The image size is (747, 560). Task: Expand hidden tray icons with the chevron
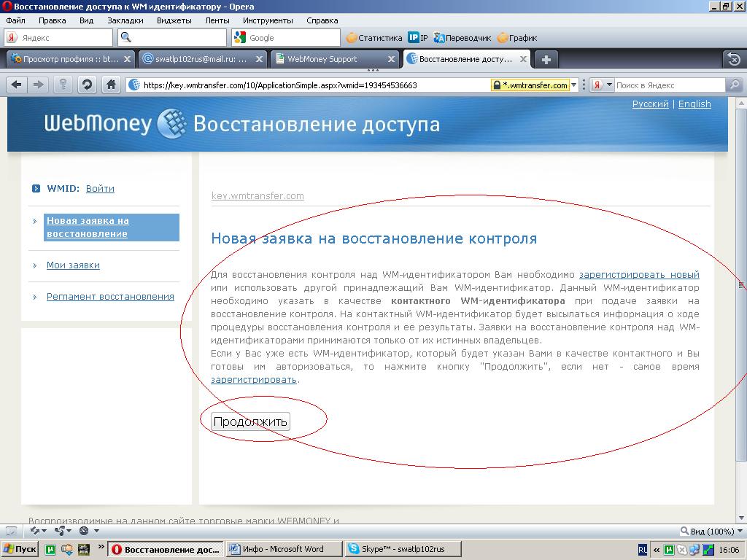pos(657,550)
